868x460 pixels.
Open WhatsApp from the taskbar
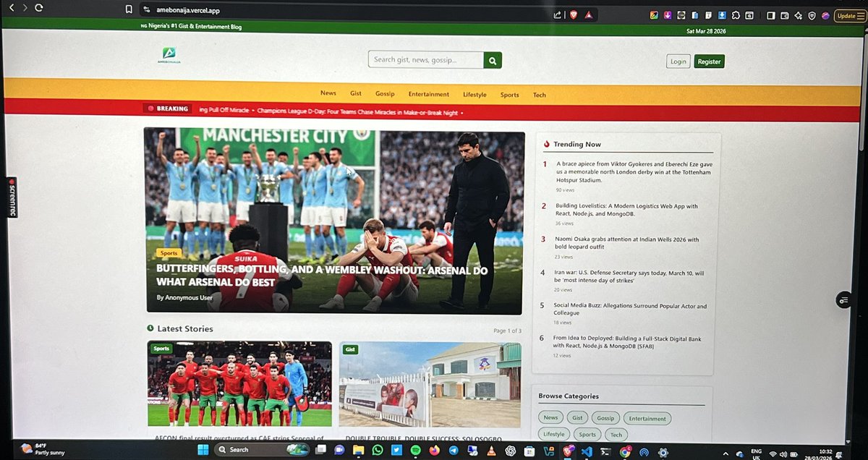(377, 450)
